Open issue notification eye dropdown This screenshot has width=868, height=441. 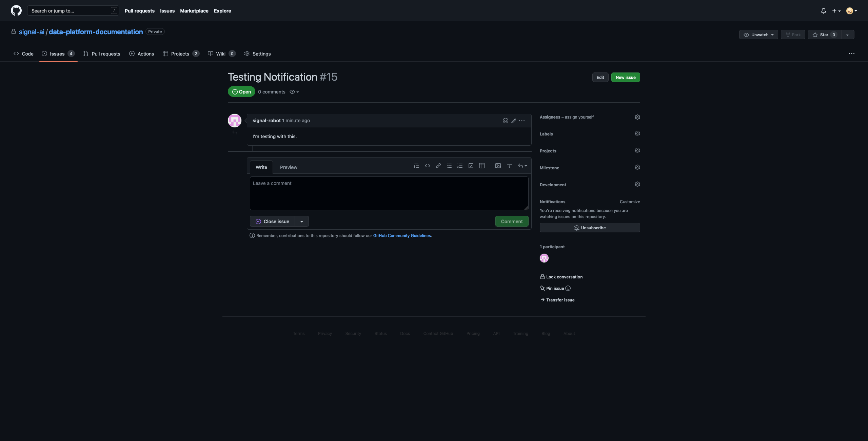[x=294, y=92]
